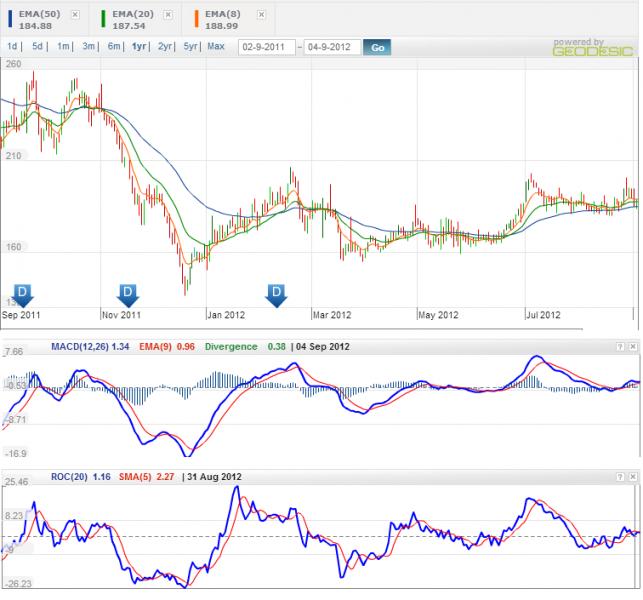Screen dimensions: 643x600
Task: Select the 1m time range
Action: pyautogui.click(x=63, y=46)
